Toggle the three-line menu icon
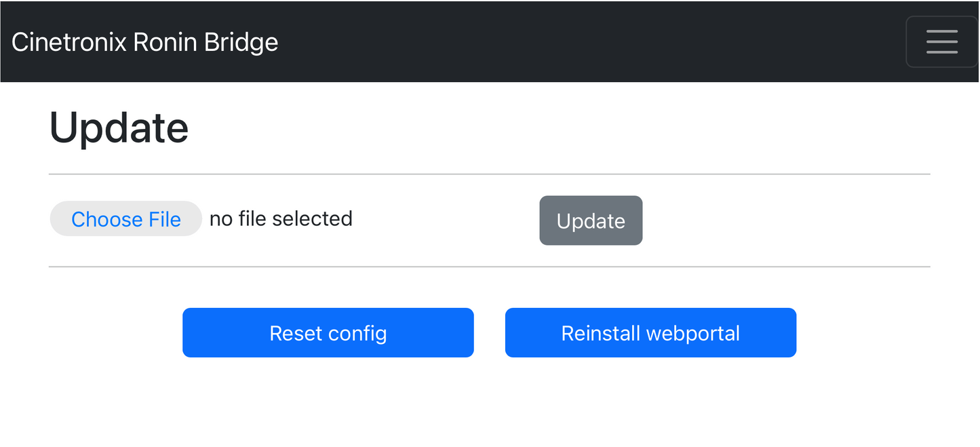This screenshot has width=980, height=447. [941, 42]
